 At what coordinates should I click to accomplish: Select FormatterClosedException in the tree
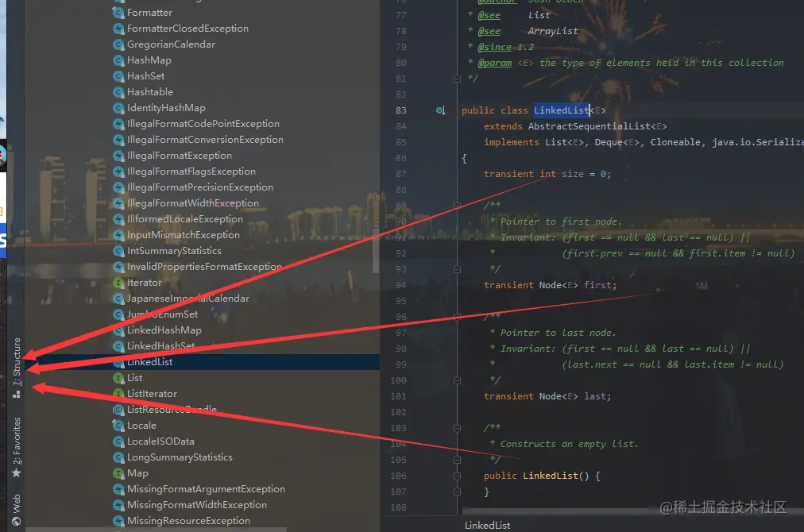187,29
